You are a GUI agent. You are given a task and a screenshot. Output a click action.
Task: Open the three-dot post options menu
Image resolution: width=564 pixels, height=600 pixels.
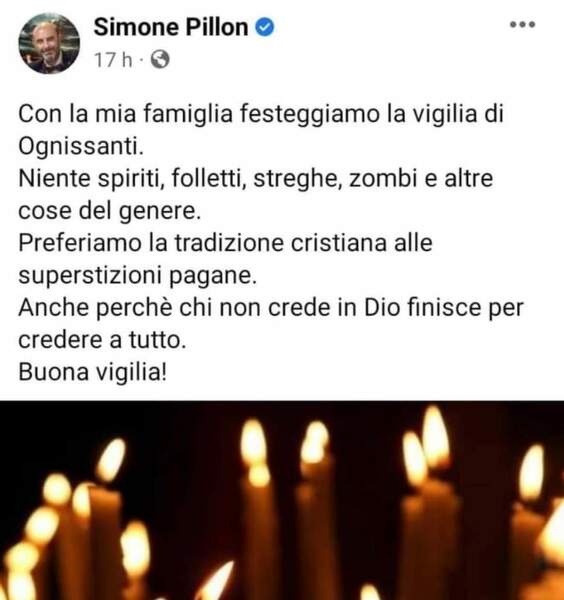point(522,24)
